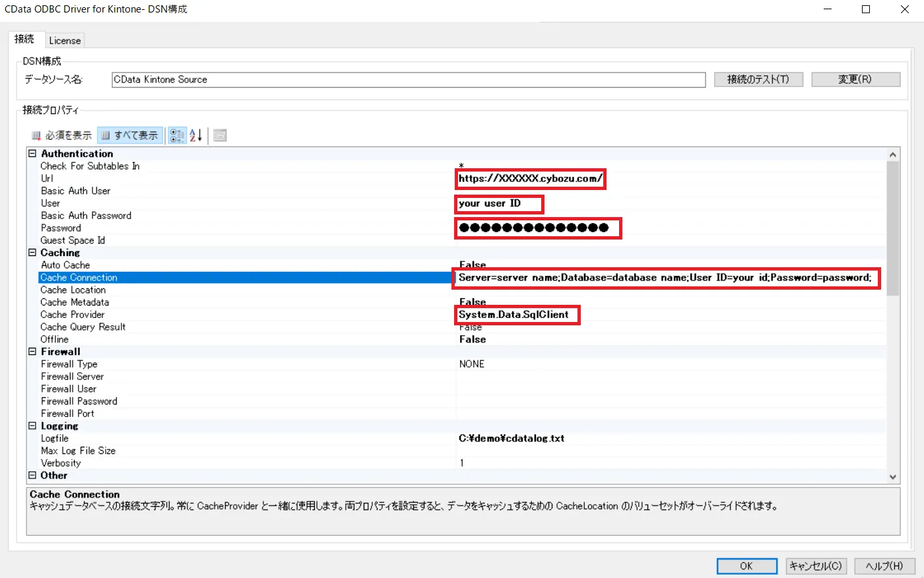This screenshot has width=924, height=578.
Task: Select the 接続 tab
Action: pyautogui.click(x=25, y=40)
